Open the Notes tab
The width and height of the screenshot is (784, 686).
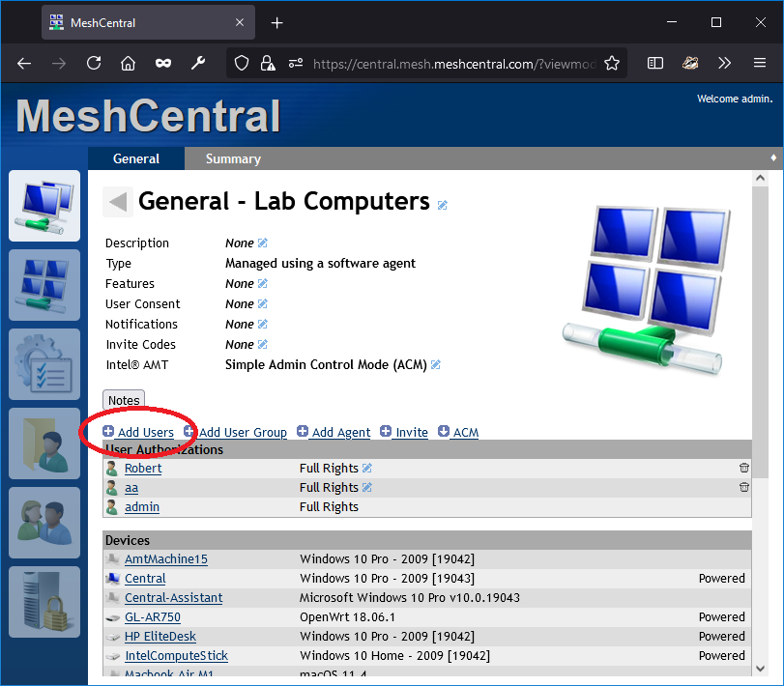[x=123, y=400]
